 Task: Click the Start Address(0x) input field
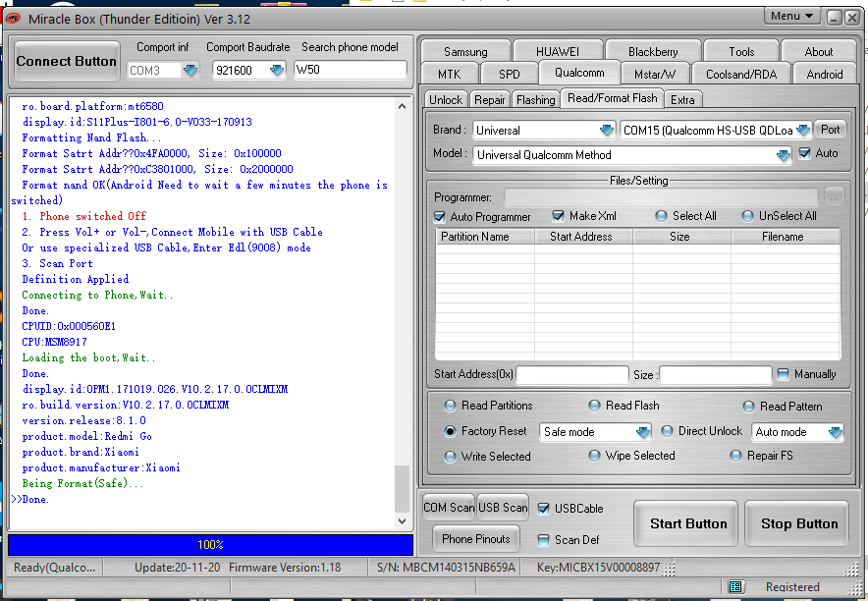[572, 375]
